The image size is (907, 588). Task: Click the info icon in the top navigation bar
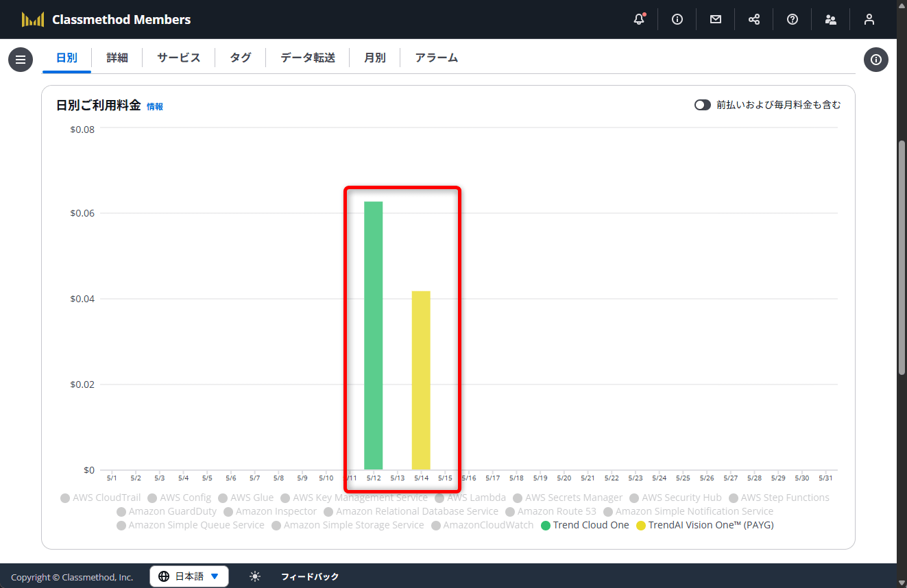coord(677,19)
